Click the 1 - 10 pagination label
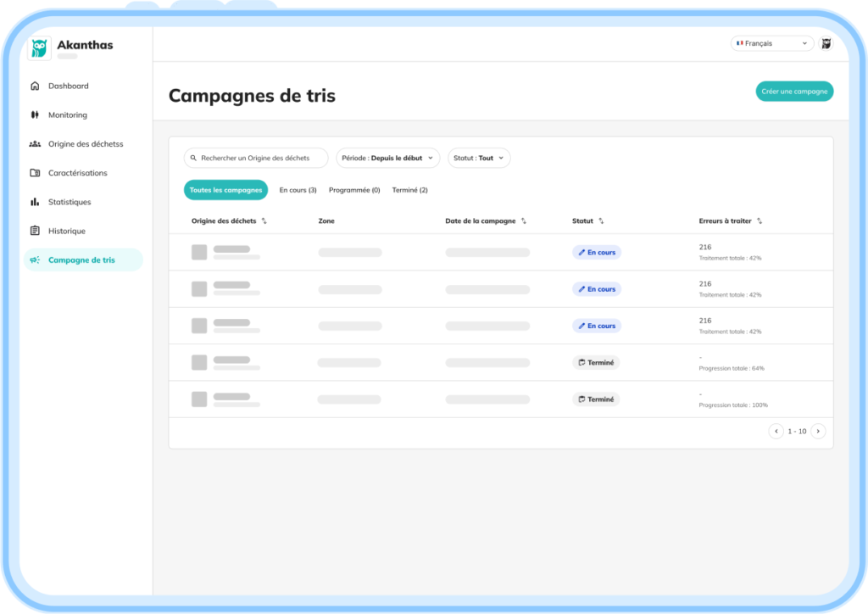 [x=797, y=432]
